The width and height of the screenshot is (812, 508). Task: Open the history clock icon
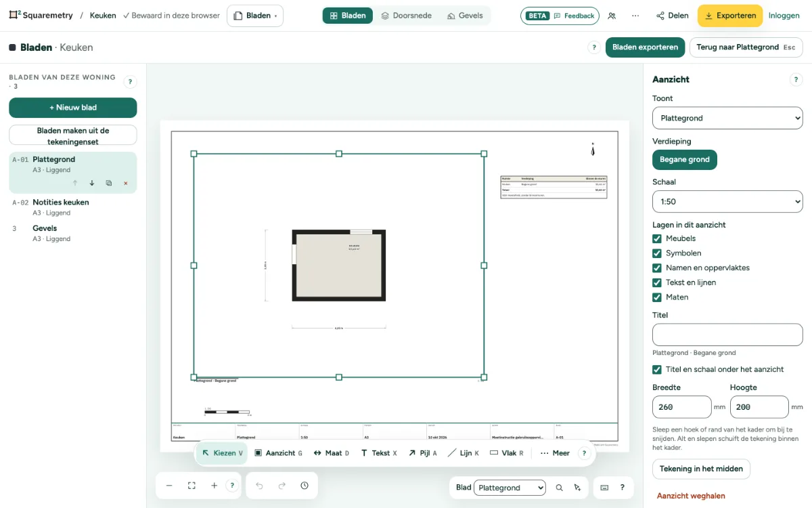[304, 486]
